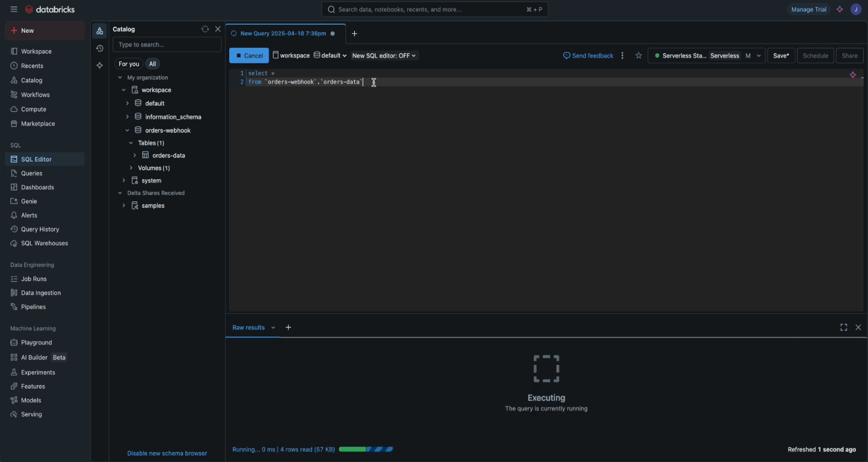Image resolution: width=868 pixels, height=462 pixels.
Task: Open Alerts in the sidebar
Action: click(45, 215)
